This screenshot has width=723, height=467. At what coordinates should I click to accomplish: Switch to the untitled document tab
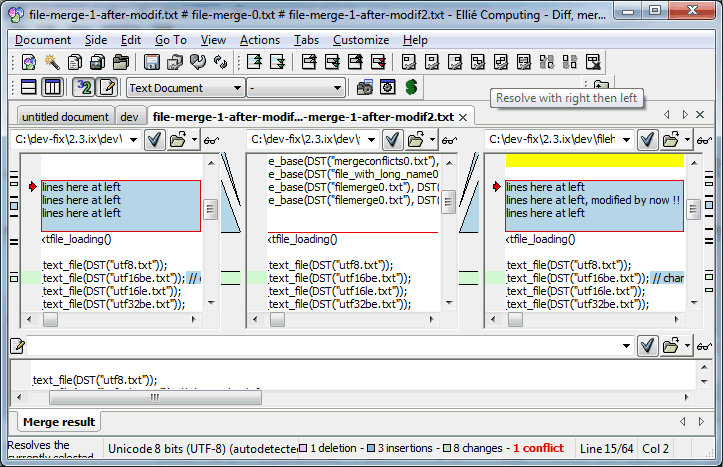[65, 117]
